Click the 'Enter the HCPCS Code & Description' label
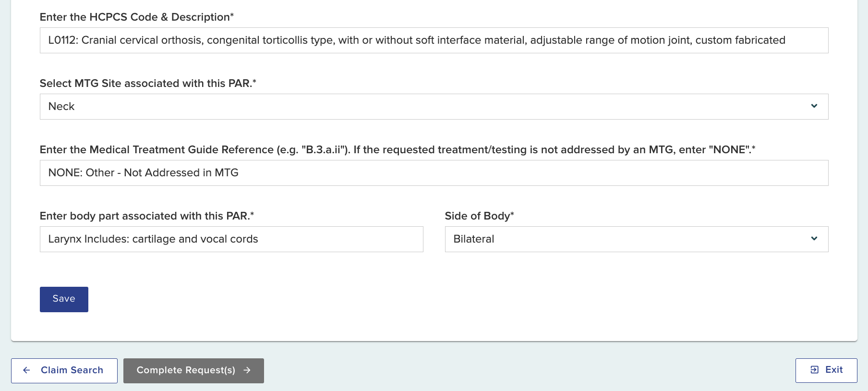The height and width of the screenshot is (391, 868). 136,17
